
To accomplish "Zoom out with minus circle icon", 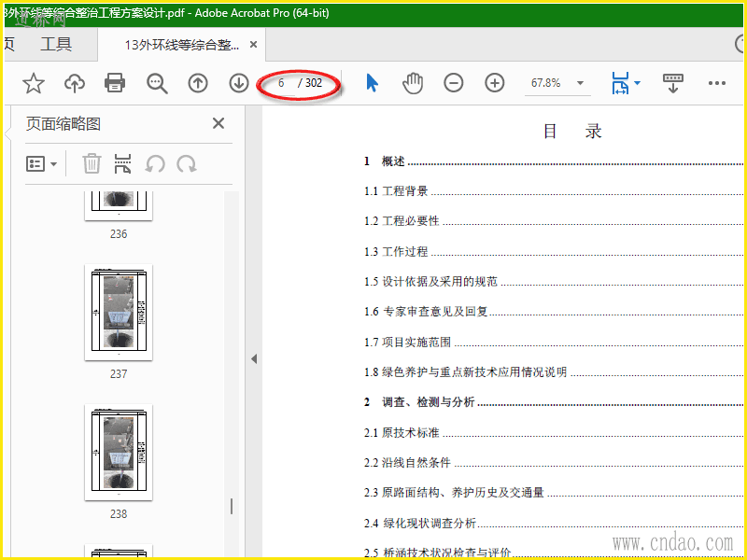I will point(454,83).
